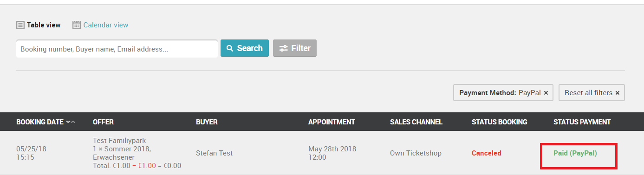Toggle Booking Date sort arrows
Screen dimensions: 644x175
tap(71, 122)
